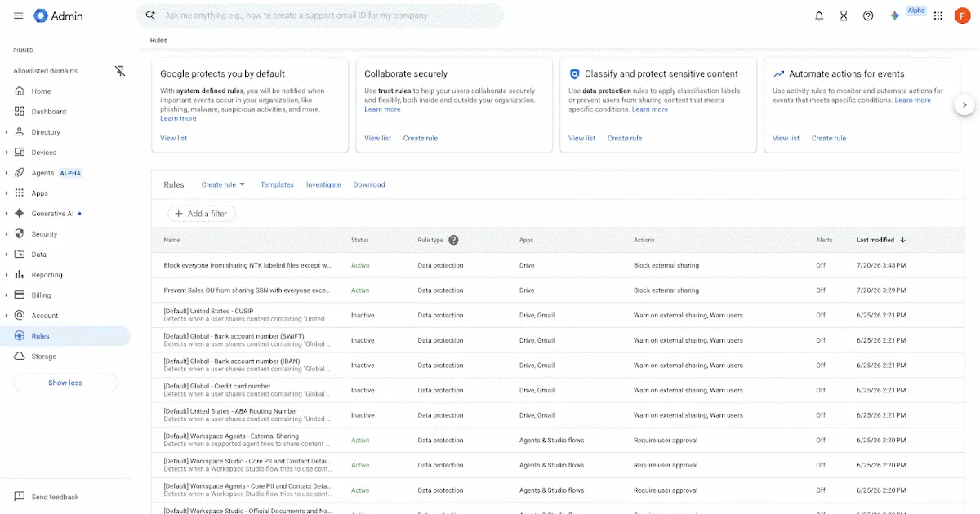Expand the Generative AI section
Viewport: 980px width, 514px height.
[7, 214]
